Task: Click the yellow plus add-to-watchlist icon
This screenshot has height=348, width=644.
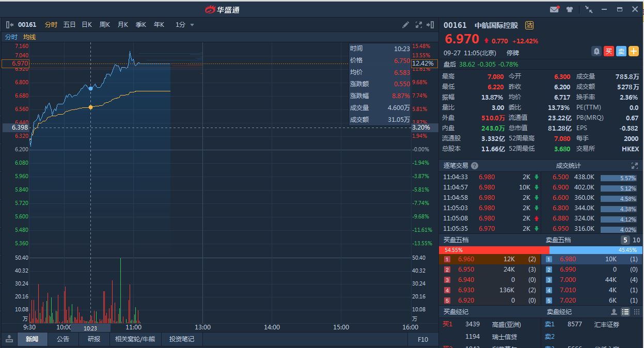Action: tap(634, 51)
